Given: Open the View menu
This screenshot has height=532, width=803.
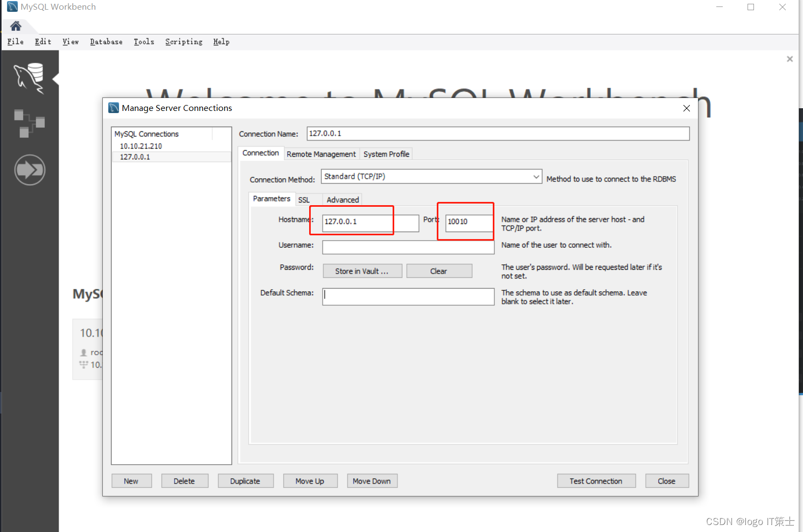Looking at the screenshot, I should tap(71, 41).
